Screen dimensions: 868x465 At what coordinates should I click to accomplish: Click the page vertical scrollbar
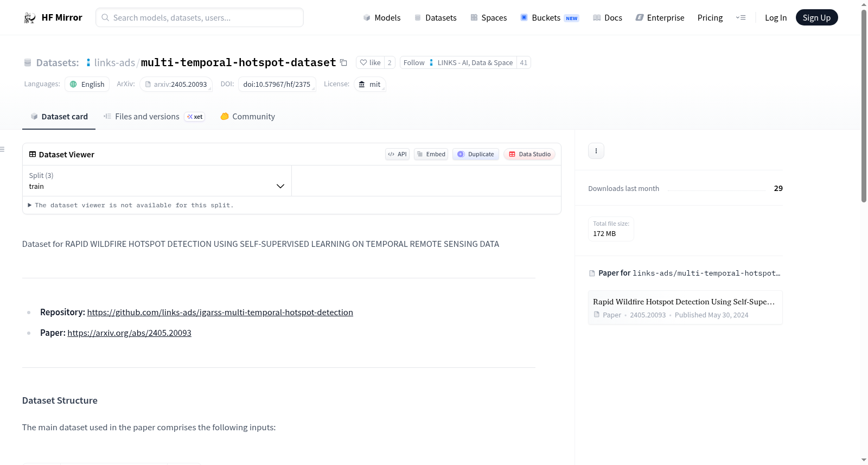864,106
